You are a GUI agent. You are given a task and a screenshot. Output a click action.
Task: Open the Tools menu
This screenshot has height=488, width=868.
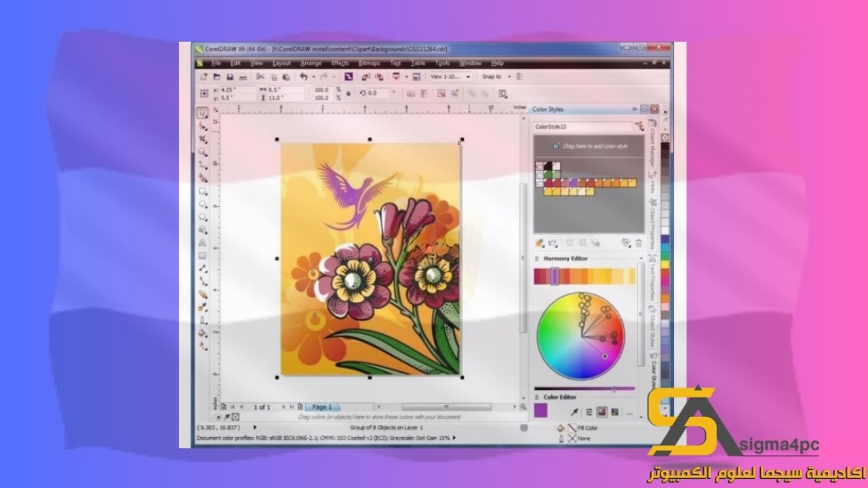[x=442, y=63]
